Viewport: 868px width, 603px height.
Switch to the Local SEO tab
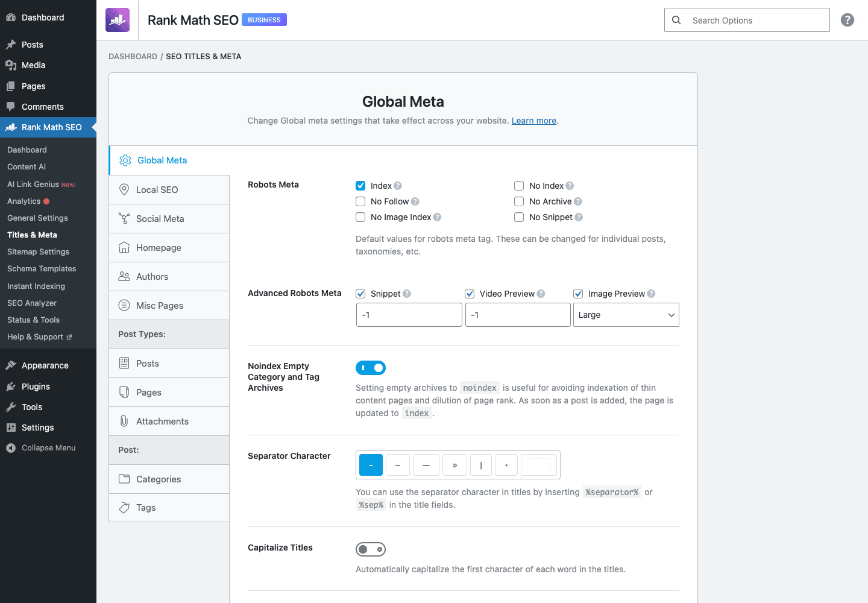click(169, 189)
